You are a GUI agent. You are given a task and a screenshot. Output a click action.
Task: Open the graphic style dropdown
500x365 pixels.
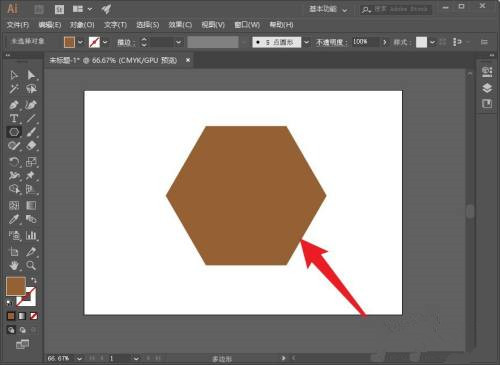click(432, 42)
